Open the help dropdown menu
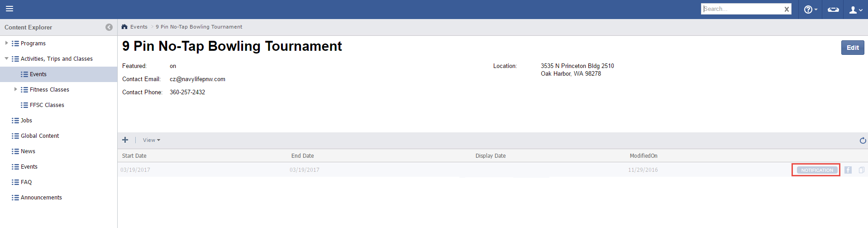Image resolution: width=868 pixels, height=228 pixels. [810, 10]
